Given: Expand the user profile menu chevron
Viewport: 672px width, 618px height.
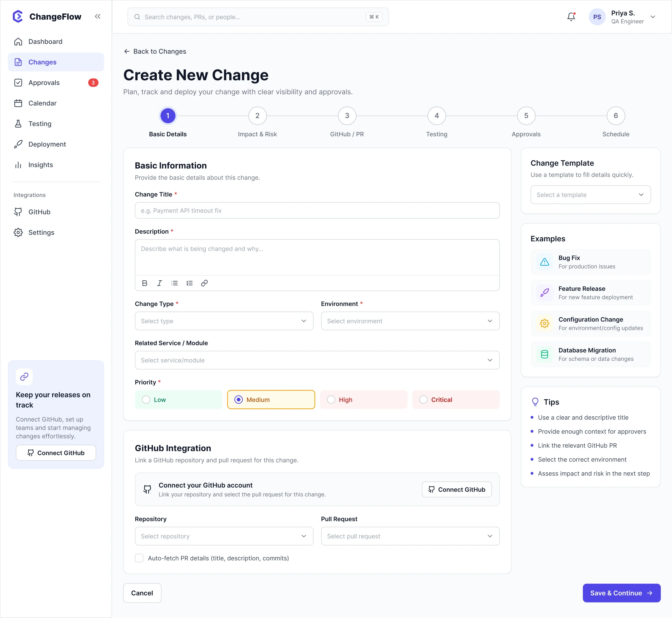Looking at the screenshot, I should click(653, 17).
